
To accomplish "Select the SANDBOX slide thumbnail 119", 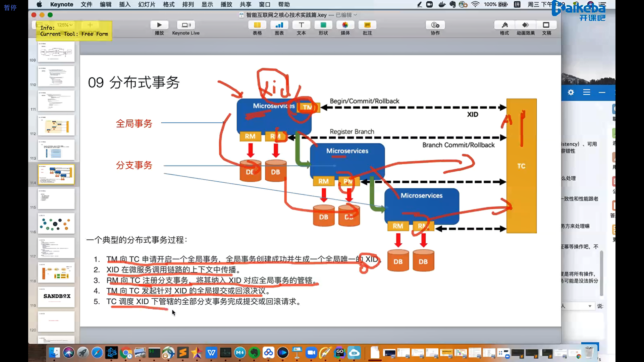I will click(x=56, y=297).
